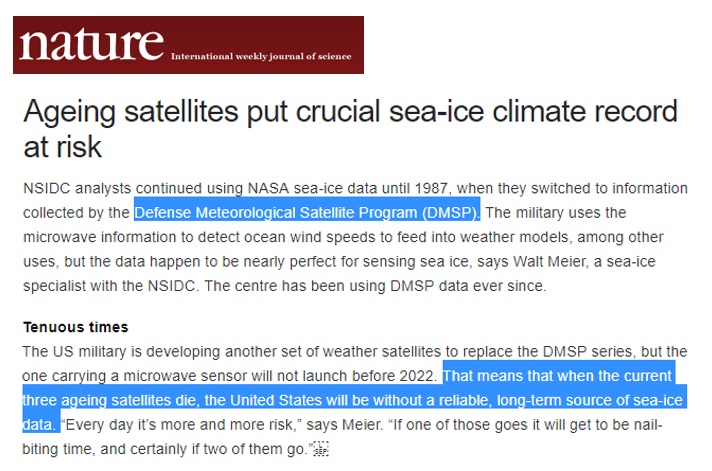Click the year "1987" in first paragraph
The width and height of the screenshot is (712, 471).
tap(431, 188)
